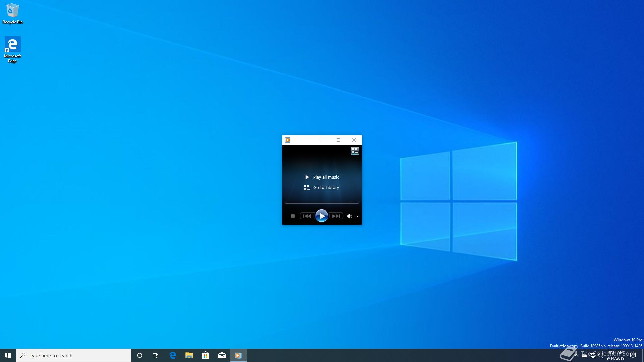The width and height of the screenshot is (644, 362).
Task: Expand the volume dropdown arrow
Action: 357,216
